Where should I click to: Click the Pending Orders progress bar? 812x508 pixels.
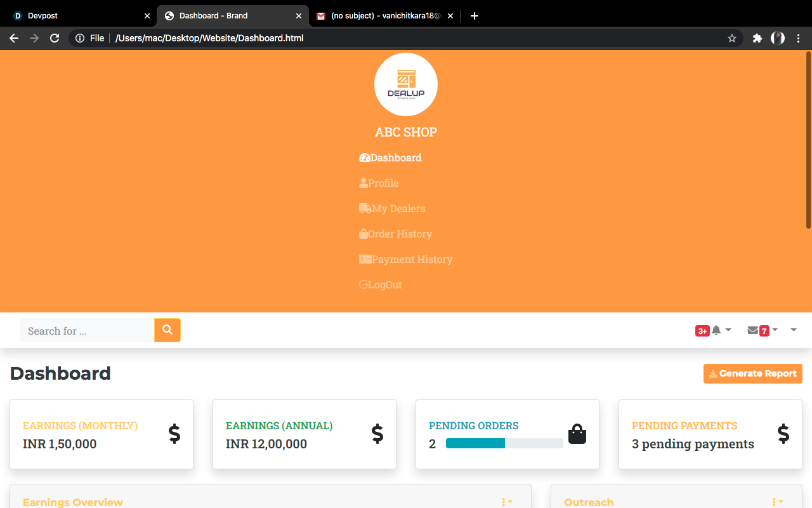point(504,443)
